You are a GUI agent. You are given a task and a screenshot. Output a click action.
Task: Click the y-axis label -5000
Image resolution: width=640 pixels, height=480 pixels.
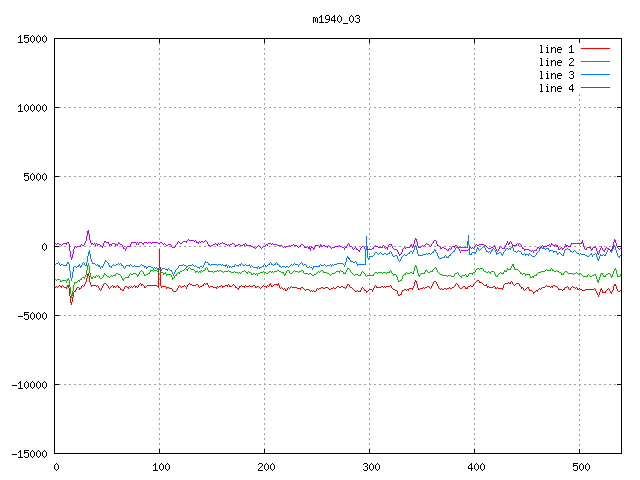pos(32,316)
